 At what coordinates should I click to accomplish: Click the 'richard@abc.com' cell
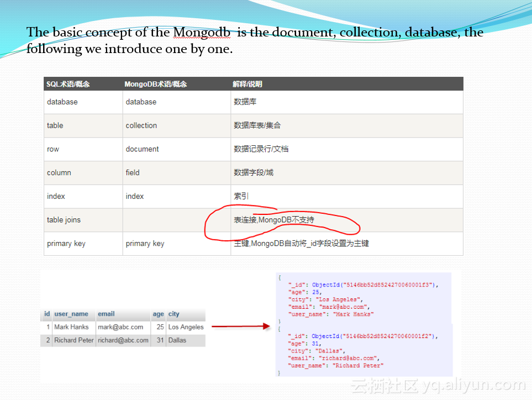pos(123,340)
